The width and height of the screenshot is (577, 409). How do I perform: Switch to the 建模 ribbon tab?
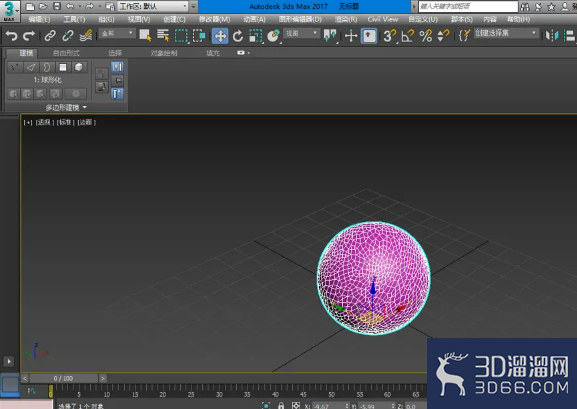(x=26, y=53)
